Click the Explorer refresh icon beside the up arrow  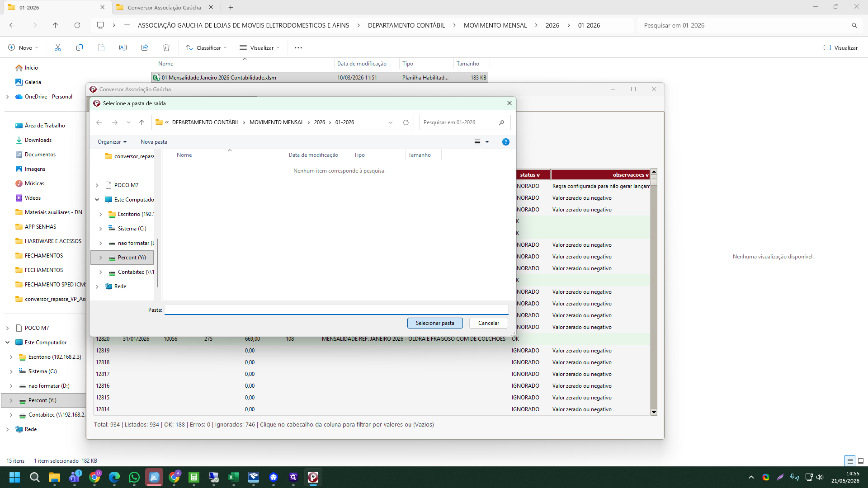[77, 25]
